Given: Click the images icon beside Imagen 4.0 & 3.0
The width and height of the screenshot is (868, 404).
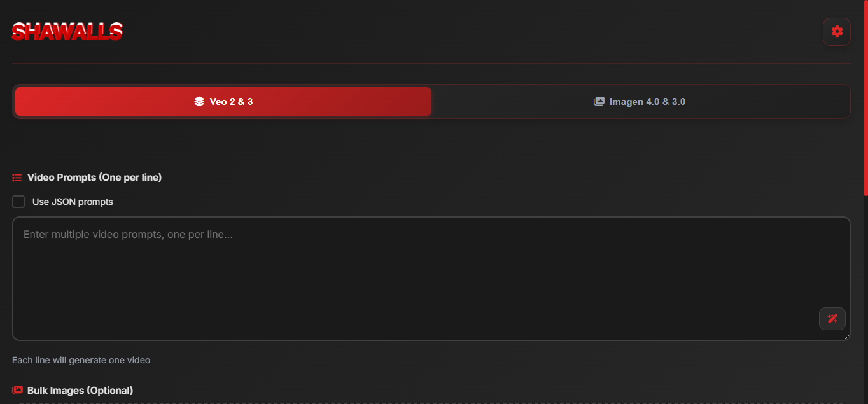Looking at the screenshot, I should (x=599, y=102).
